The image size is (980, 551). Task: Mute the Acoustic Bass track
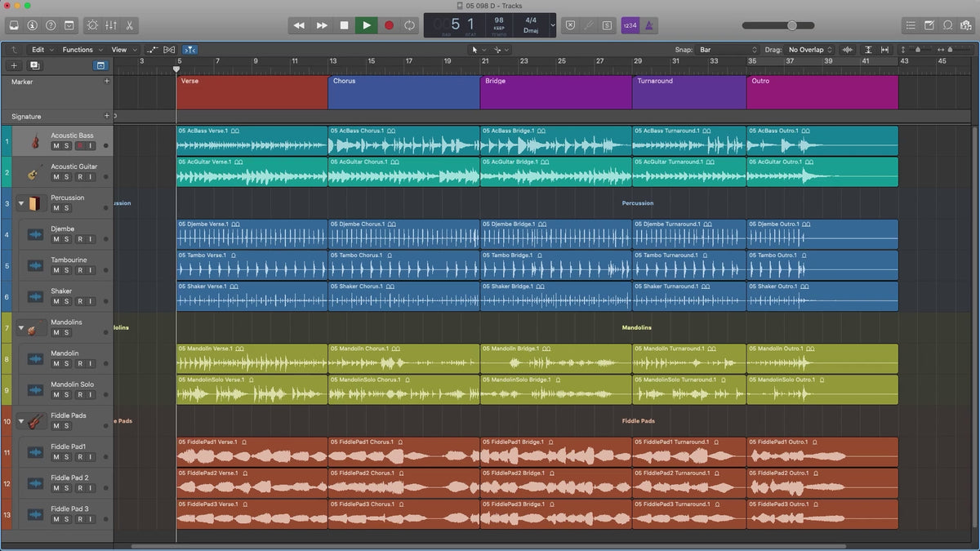coord(56,146)
